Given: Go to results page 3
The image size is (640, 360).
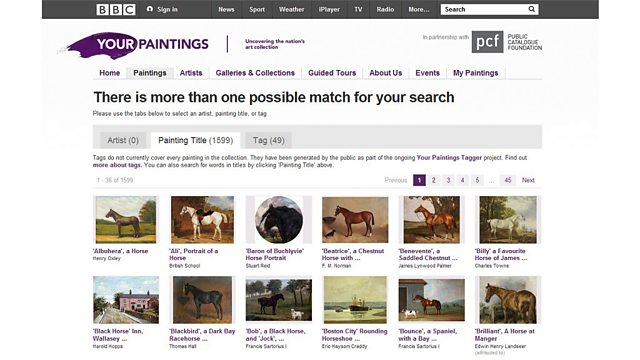Looking at the screenshot, I should (x=448, y=180).
